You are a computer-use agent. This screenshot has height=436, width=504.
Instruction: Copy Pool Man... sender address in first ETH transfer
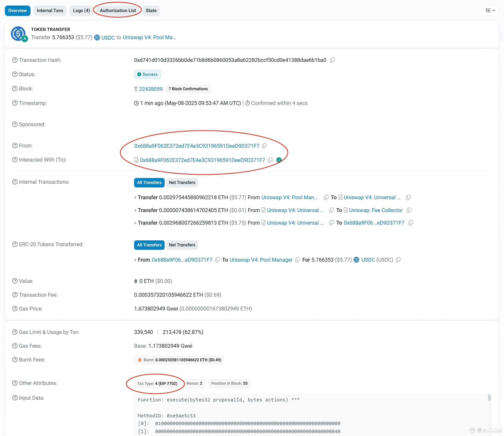[326, 197]
